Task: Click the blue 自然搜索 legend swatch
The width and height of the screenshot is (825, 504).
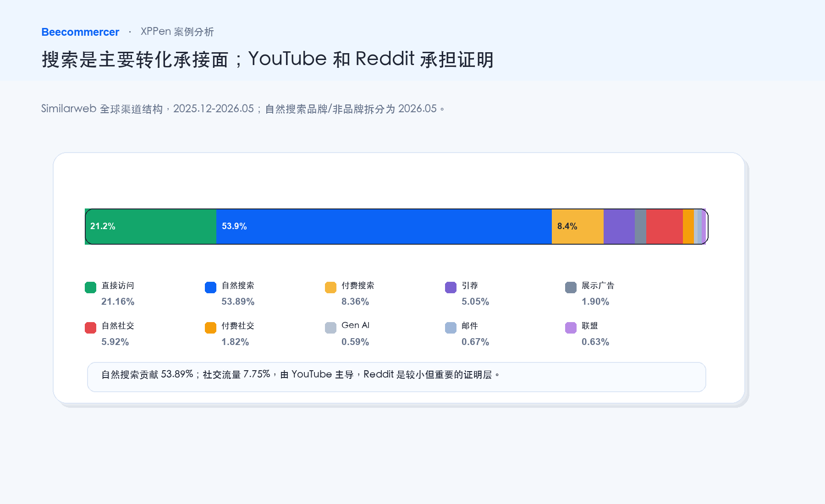Action: tap(210, 287)
